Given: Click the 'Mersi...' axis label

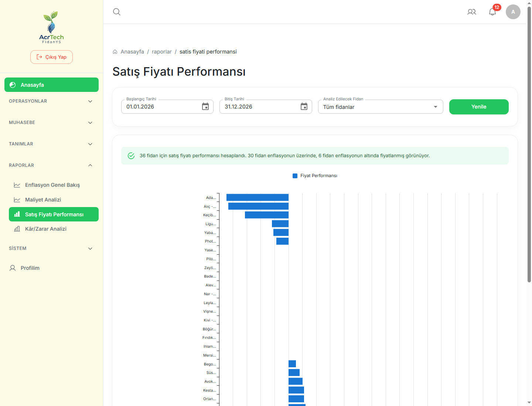Looking at the screenshot, I should coord(210,355).
